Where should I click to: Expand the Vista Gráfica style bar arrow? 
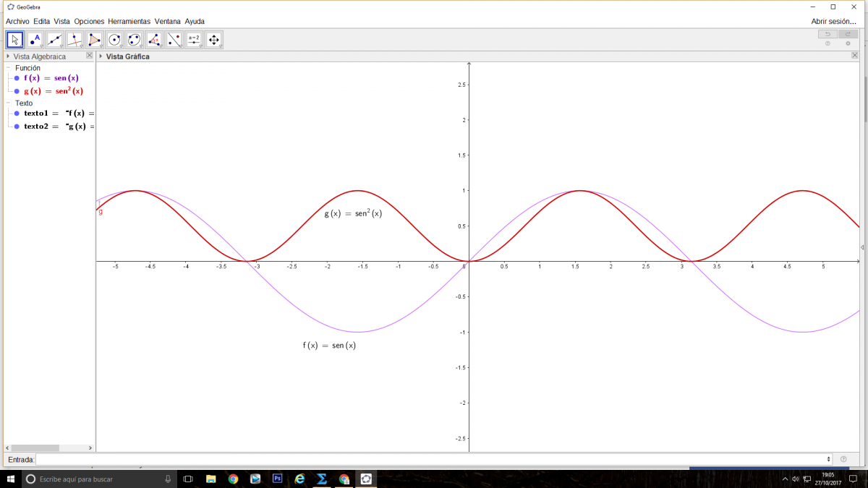101,56
